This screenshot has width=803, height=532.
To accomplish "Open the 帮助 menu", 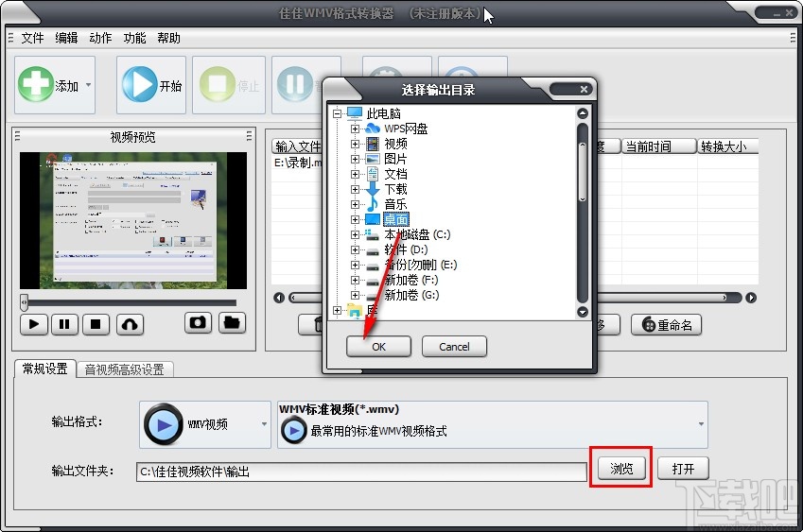I will [x=168, y=39].
